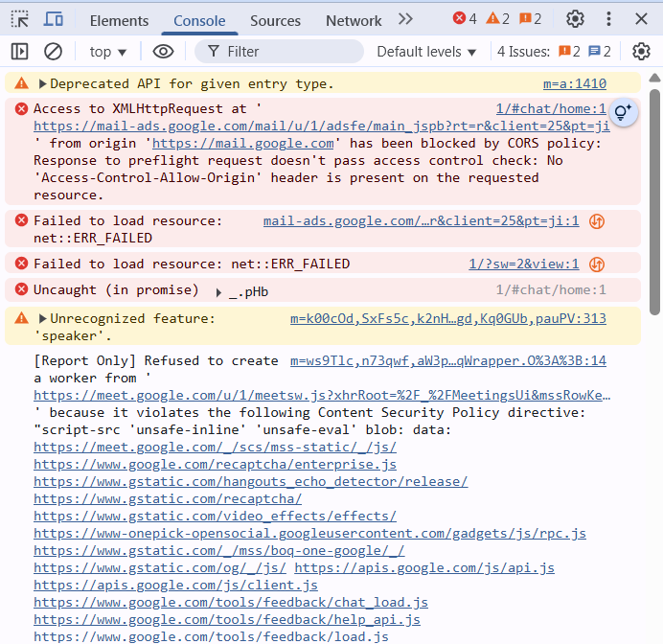Create a live expression with eye icon
This screenshot has height=644, width=663.
click(163, 52)
